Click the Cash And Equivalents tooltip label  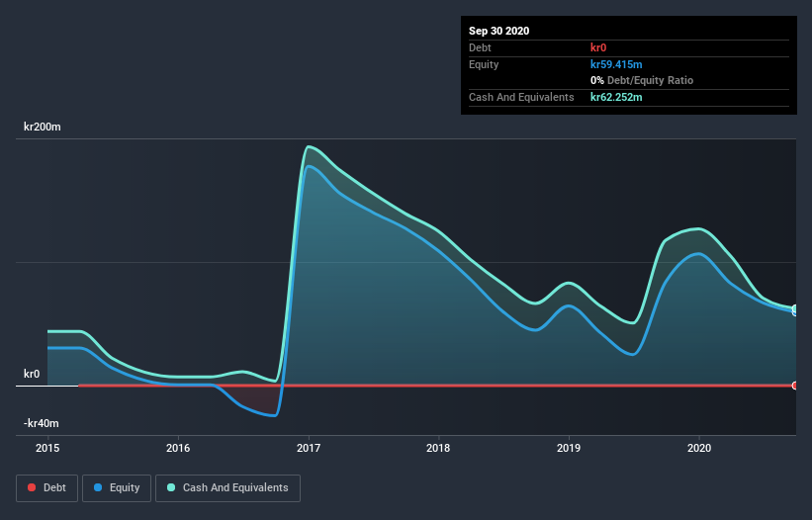tap(521, 97)
